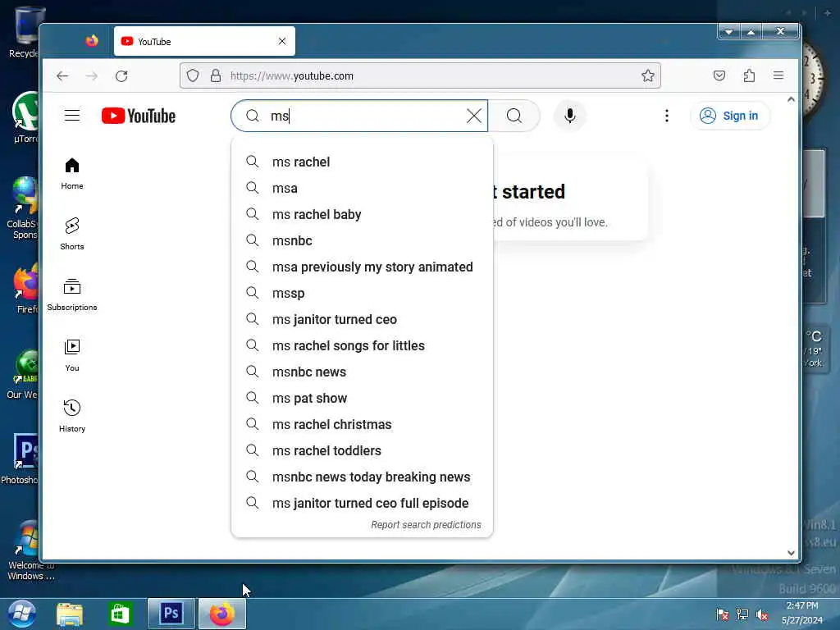Bookmark page with star icon
The height and width of the screenshot is (630, 840).
tap(648, 76)
